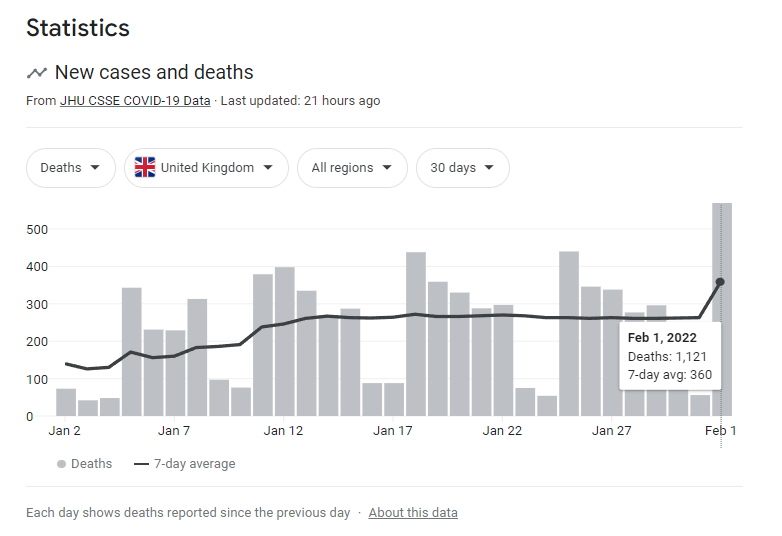Click the gray Deaths legend dot
Viewport: 782px width, 536px height.
61,464
